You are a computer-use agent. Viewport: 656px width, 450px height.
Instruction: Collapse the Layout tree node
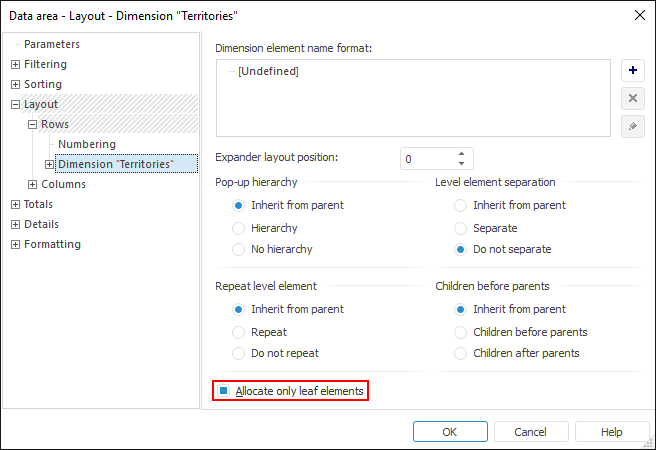[15, 104]
